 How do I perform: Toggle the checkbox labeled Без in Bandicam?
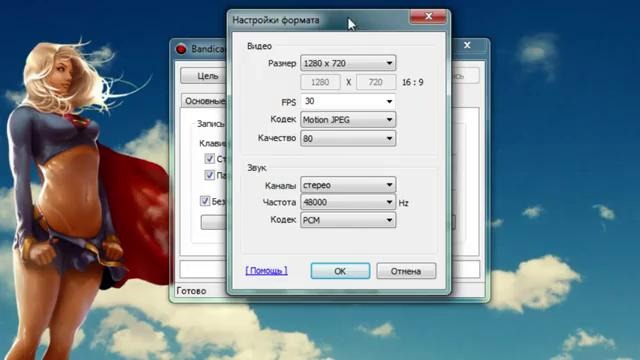205,201
